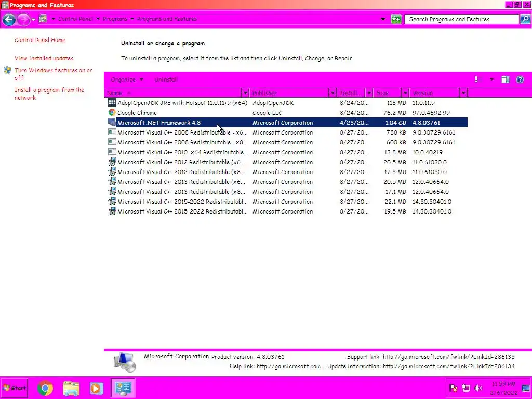Expand the dropdown arrow after Control Panel
The width and height of the screenshot is (532, 399).
tap(98, 19)
